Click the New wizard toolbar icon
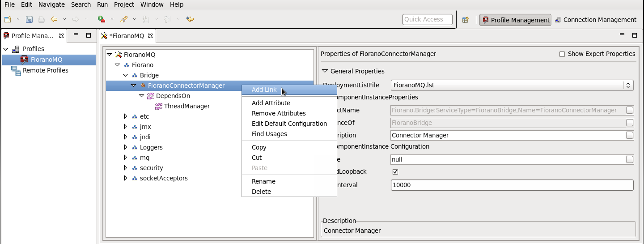644x244 pixels. [8, 19]
